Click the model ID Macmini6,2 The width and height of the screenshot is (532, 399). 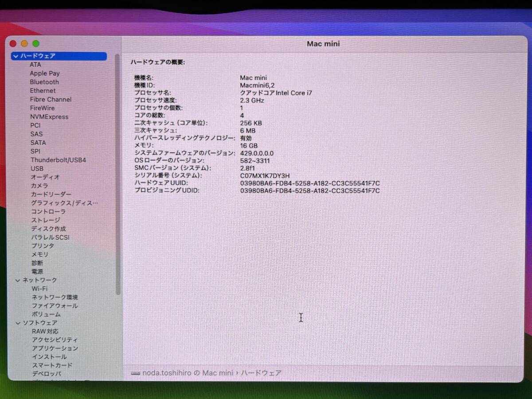click(x=257, y=86)
